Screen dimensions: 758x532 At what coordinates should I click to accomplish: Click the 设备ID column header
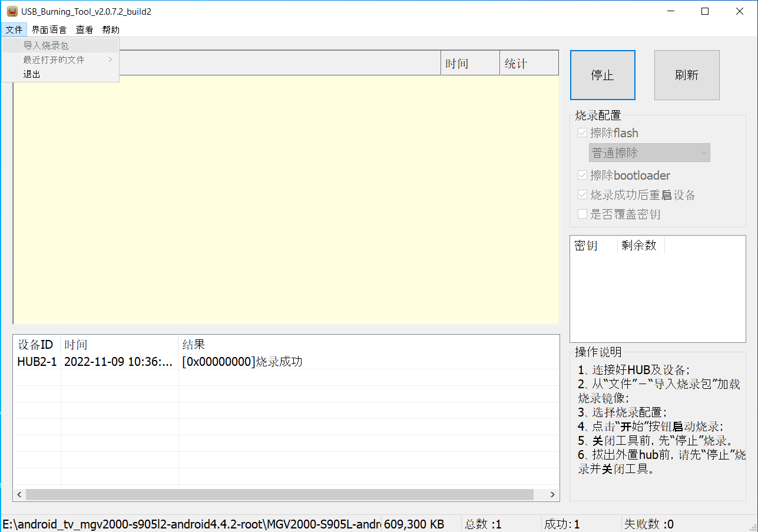pos(37,345)
